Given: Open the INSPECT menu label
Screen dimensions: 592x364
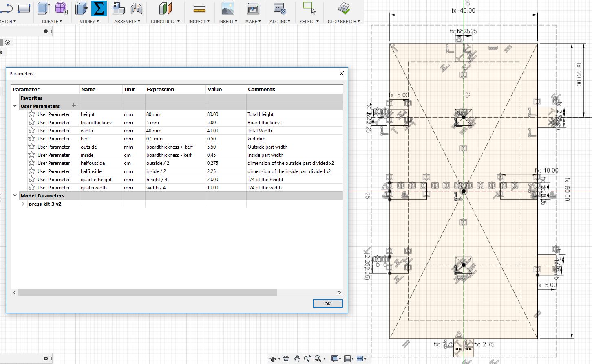Looking at the screenshot, I should 199,22.
